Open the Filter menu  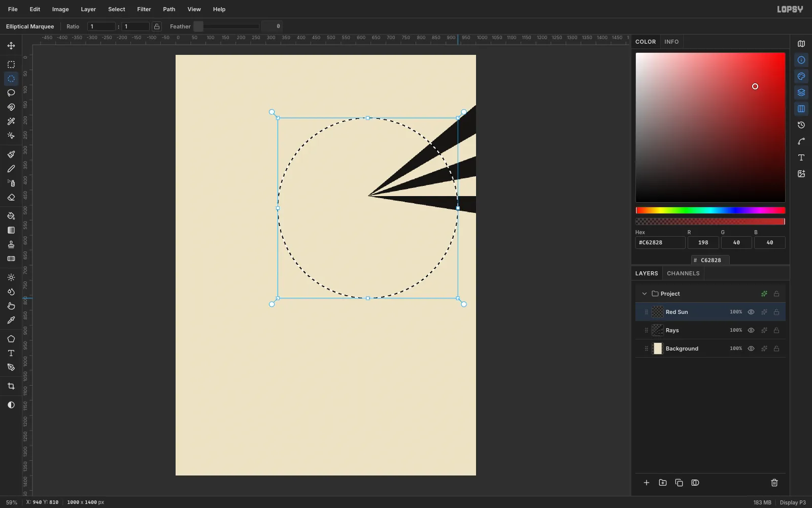(x=144, y=9)
